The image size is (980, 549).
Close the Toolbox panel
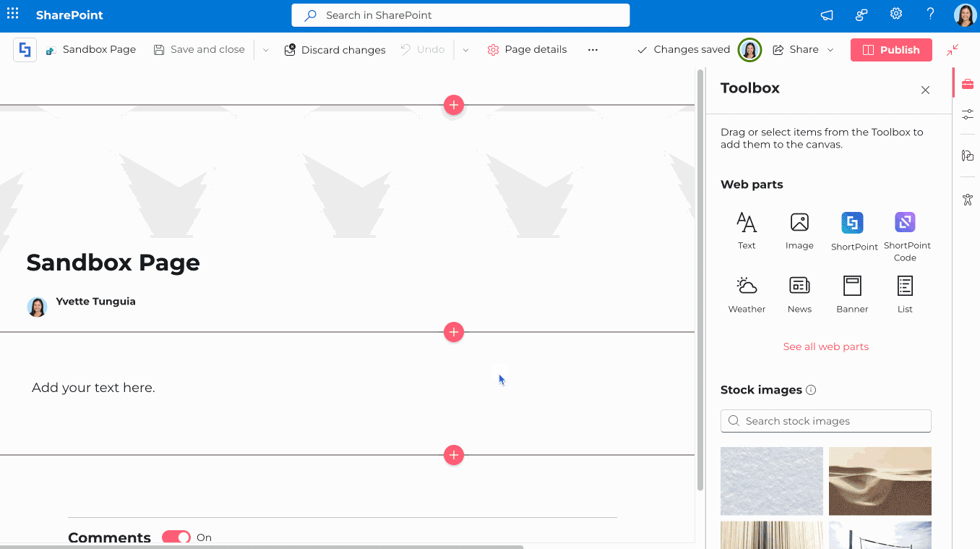point(925,90)
